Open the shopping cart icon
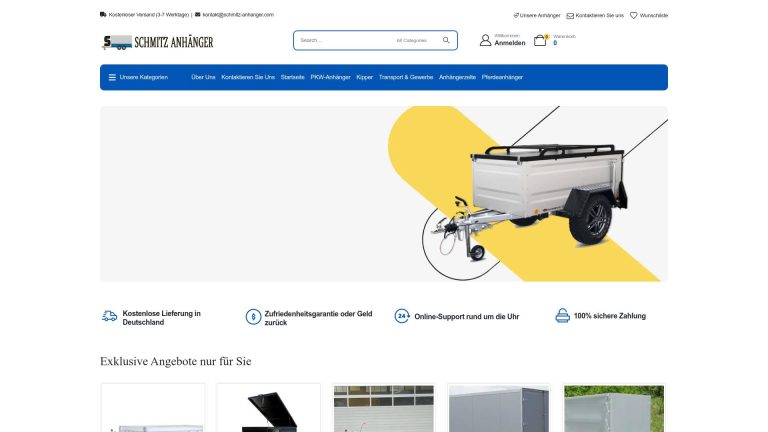Image resolution: width=768 pixels, height=432 pixels. pos(540,40)
